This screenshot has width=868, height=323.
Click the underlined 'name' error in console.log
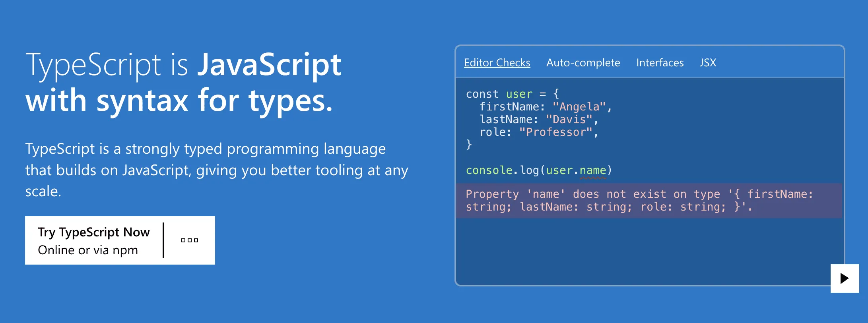[593, 171]
